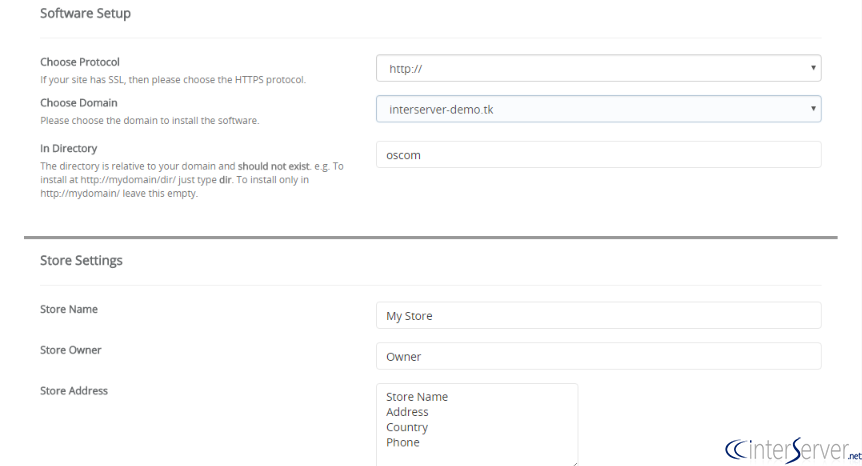Screen dimensions: 862x466
Task: Click the In Directory field containing oscom
Action: (x=599, y=154)
